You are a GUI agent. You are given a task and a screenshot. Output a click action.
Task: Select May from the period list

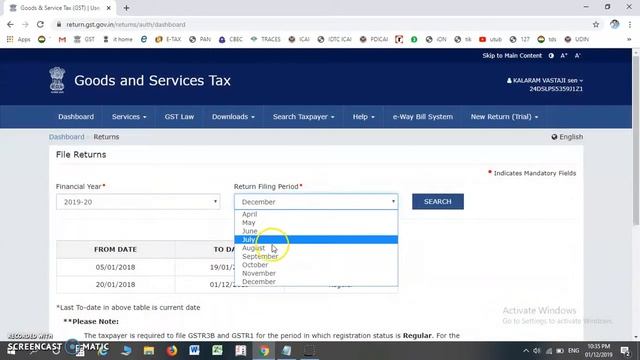point(316,223)
